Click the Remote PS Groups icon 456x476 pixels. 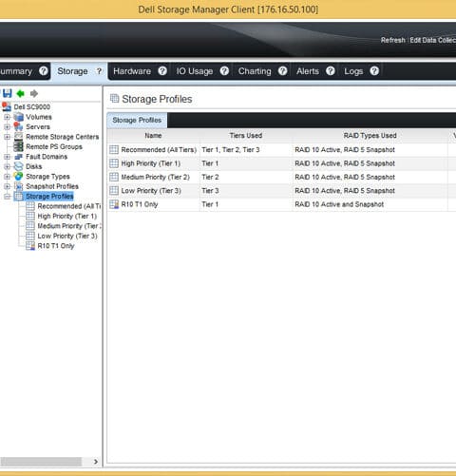pyautogui.click(x=18, y=146)
